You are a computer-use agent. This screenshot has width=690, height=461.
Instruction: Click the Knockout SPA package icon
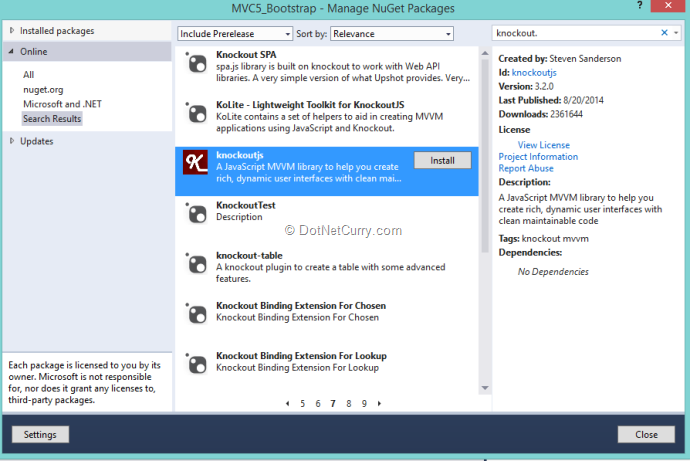pos(196,63)
